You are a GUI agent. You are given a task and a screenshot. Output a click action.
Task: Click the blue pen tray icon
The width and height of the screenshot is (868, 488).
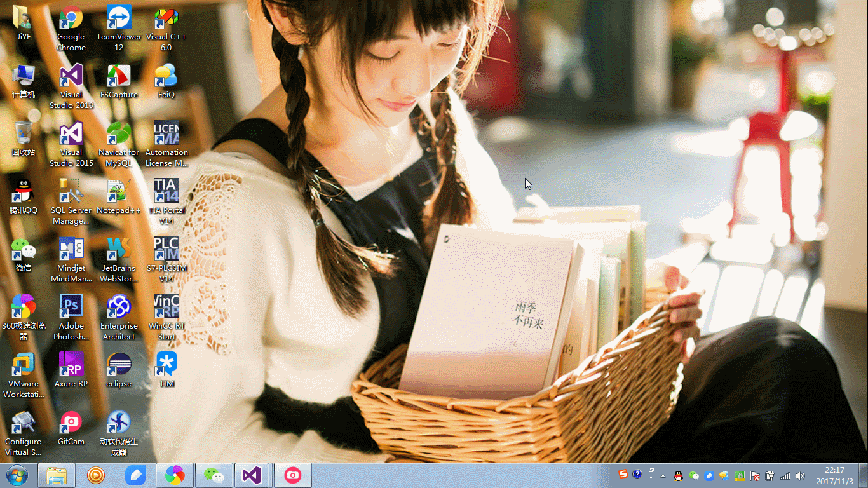click(x=709, y=476)
